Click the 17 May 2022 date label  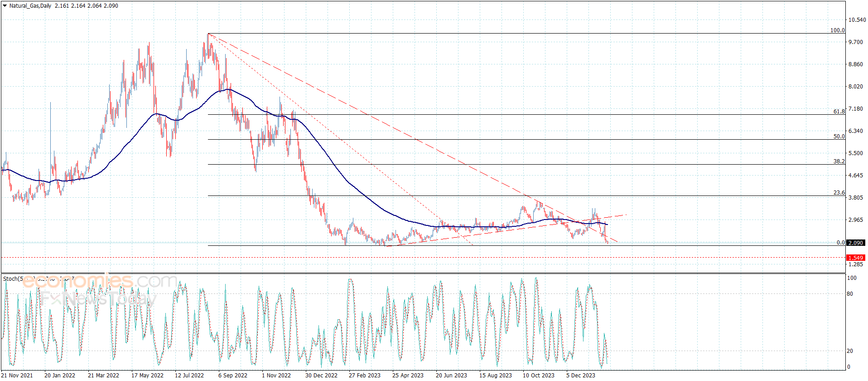click(147, 375)
